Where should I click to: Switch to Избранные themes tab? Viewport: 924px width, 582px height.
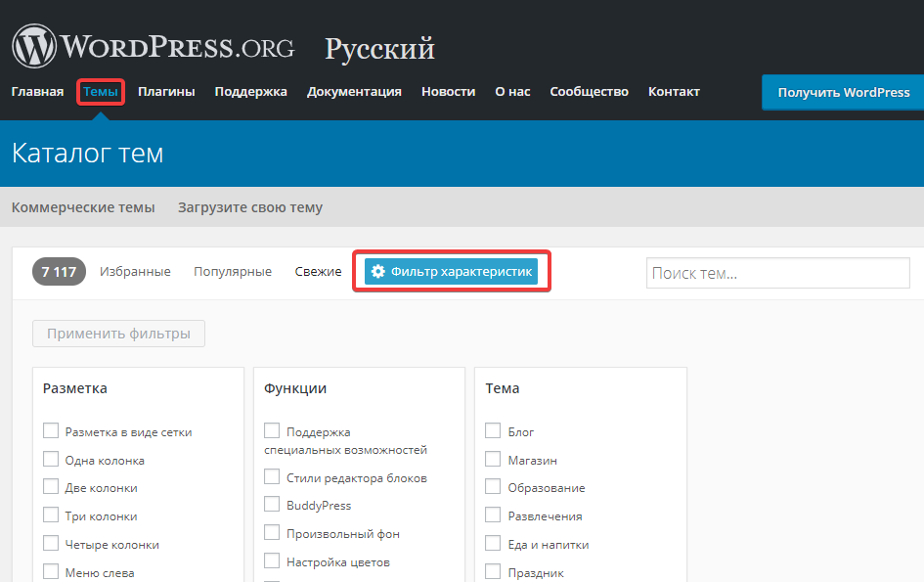135,271
